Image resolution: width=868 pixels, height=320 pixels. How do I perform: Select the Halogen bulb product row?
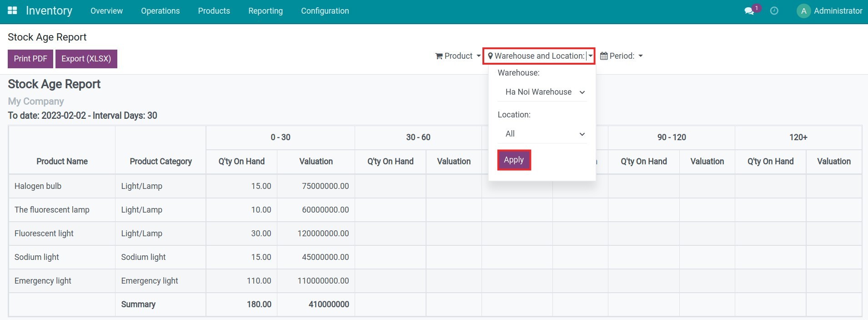click(x=38, y=186)
